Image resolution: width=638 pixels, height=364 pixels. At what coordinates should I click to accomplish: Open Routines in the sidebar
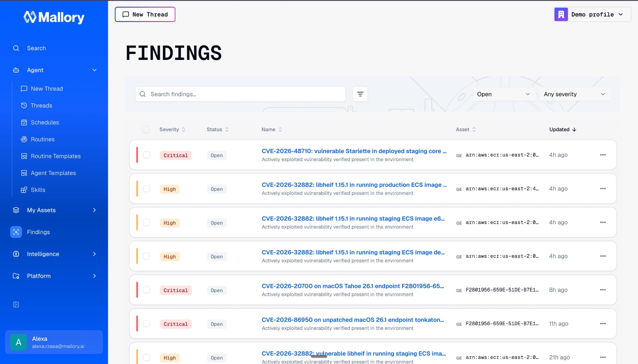[42, 139]
